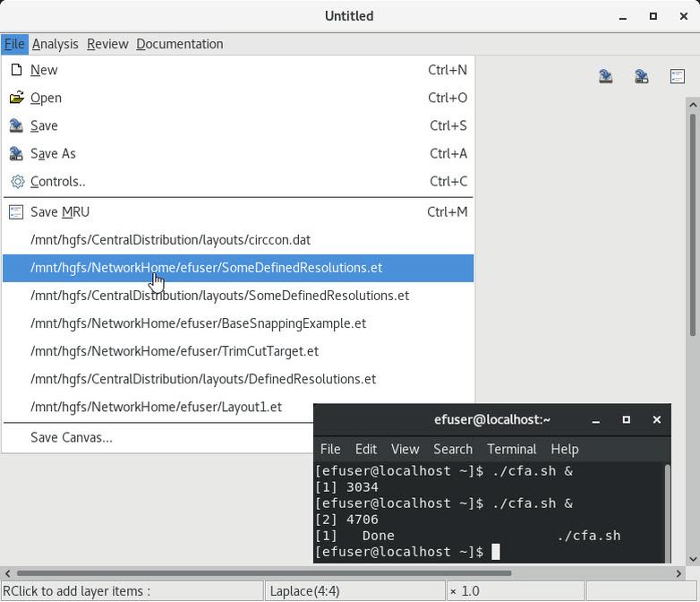Click the Save toolbar icon
This screenshot has width=700, height=602.
[x=606, y=77]
